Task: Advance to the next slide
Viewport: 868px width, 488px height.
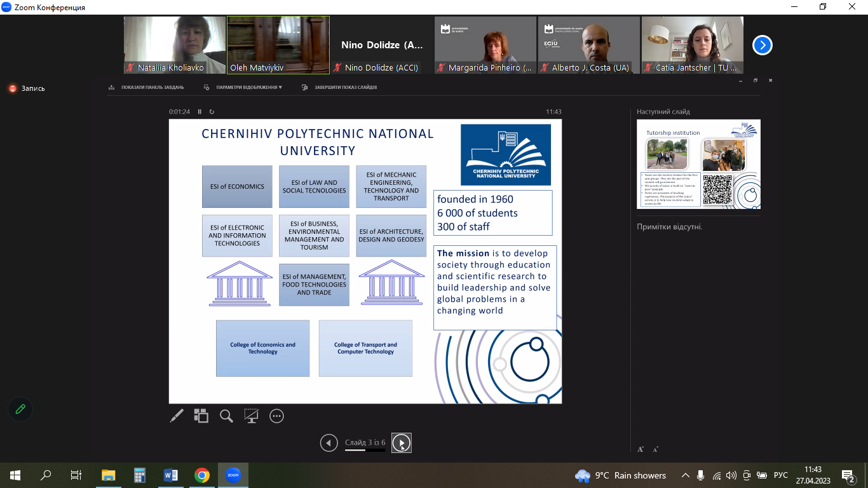Action: click(402, 443)
